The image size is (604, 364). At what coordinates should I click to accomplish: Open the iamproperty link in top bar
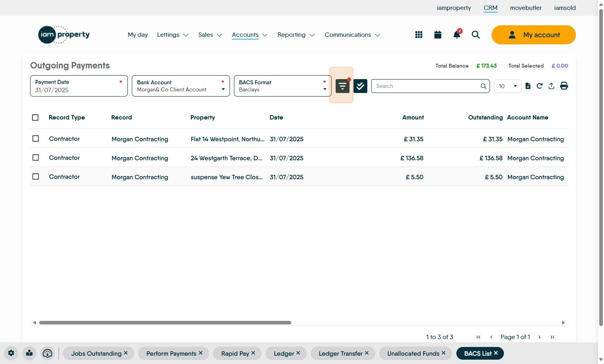454,8
